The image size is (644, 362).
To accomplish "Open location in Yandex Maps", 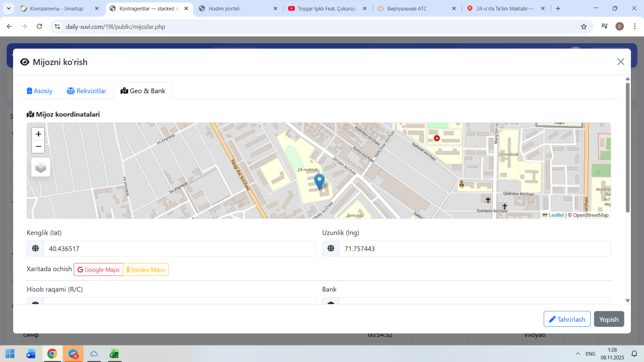I will [x=146, y=270].
